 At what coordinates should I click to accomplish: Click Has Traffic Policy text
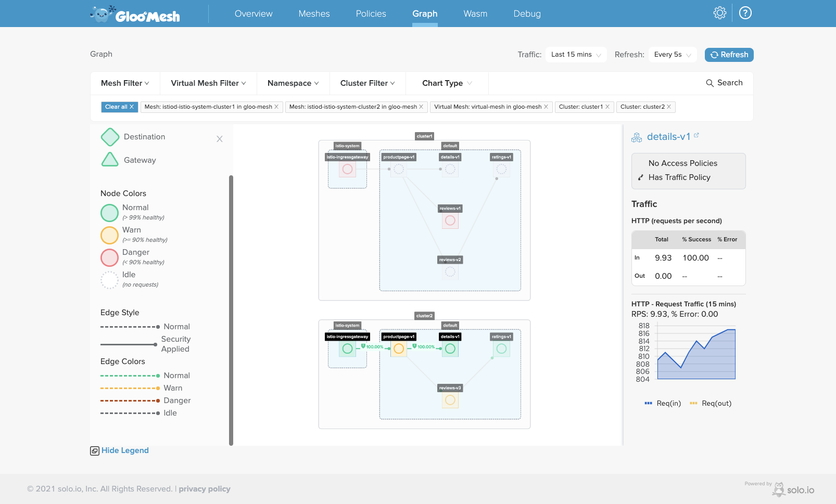click(679, 177)
